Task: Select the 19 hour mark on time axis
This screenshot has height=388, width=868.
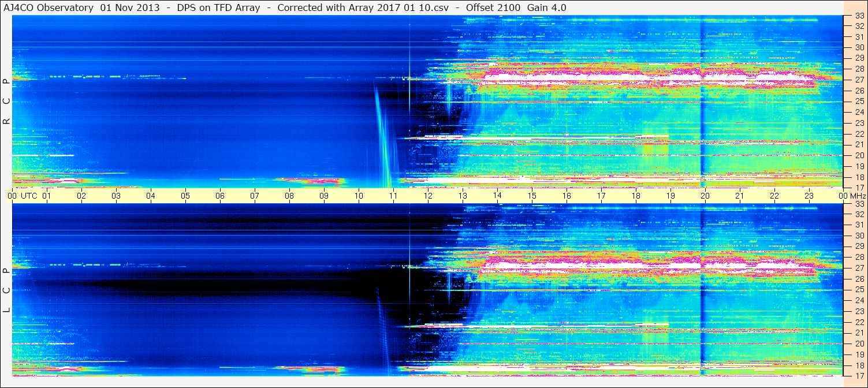Action: (x=670, y=196)
